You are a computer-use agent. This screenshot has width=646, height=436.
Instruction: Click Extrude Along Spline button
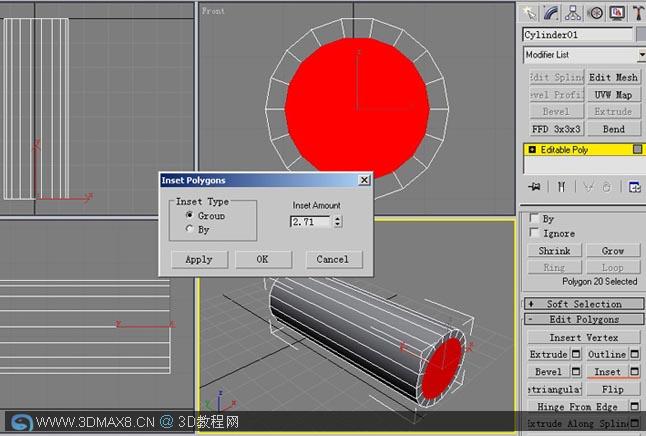point(578,423)
